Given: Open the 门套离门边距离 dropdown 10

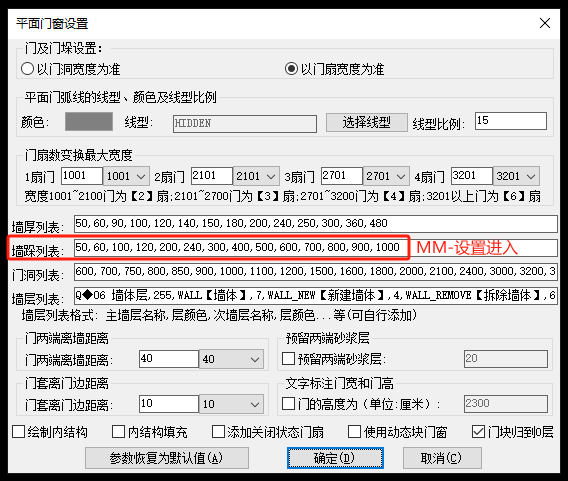Looking at the screenshot, I should point(231,404).
